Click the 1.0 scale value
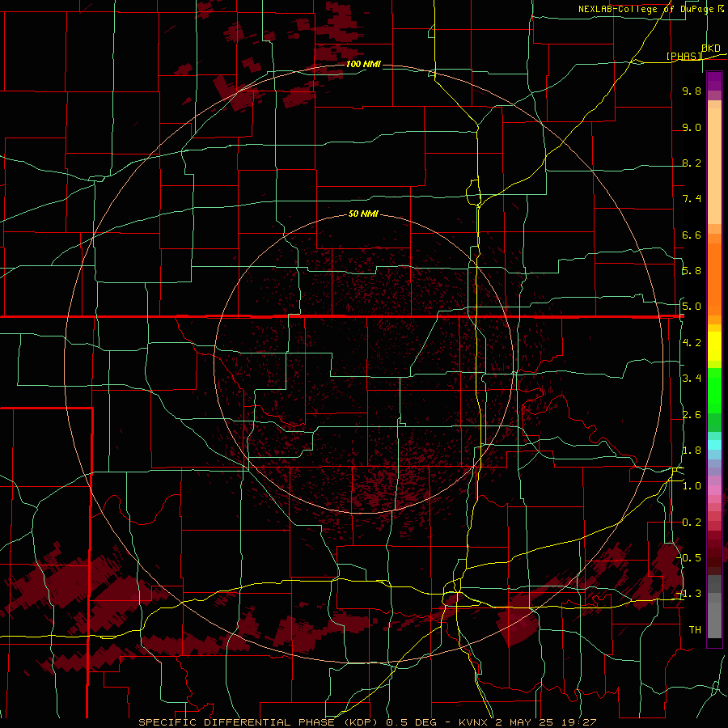The width and height of the screenshot is (728, 728). pyautogui.click(x=692, y=486)
